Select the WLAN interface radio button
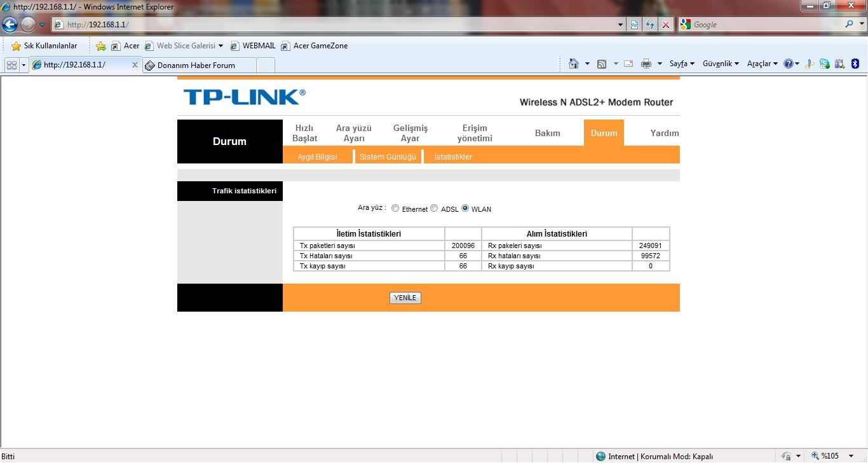Viewport: 868px width, 463px height. (x=465, y=208)
